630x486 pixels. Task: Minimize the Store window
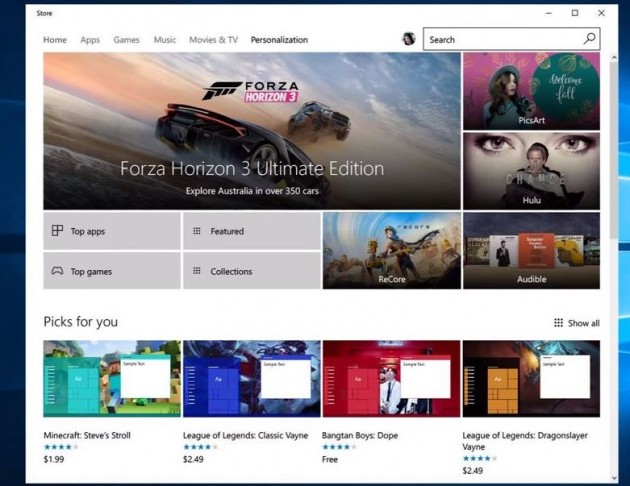[x=548, y=13]
